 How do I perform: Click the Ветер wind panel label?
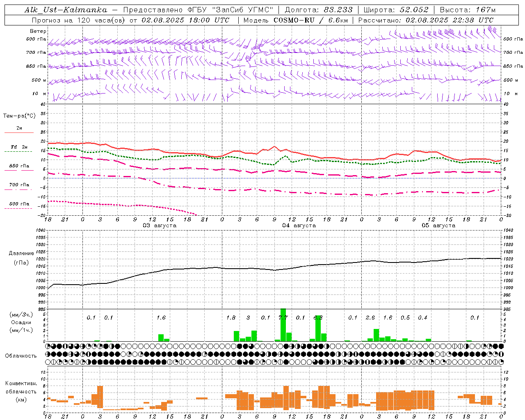coord(38,31)
